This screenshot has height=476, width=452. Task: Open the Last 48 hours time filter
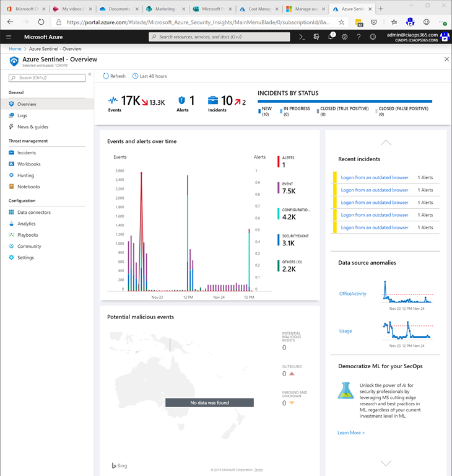[x=149, y=76]
